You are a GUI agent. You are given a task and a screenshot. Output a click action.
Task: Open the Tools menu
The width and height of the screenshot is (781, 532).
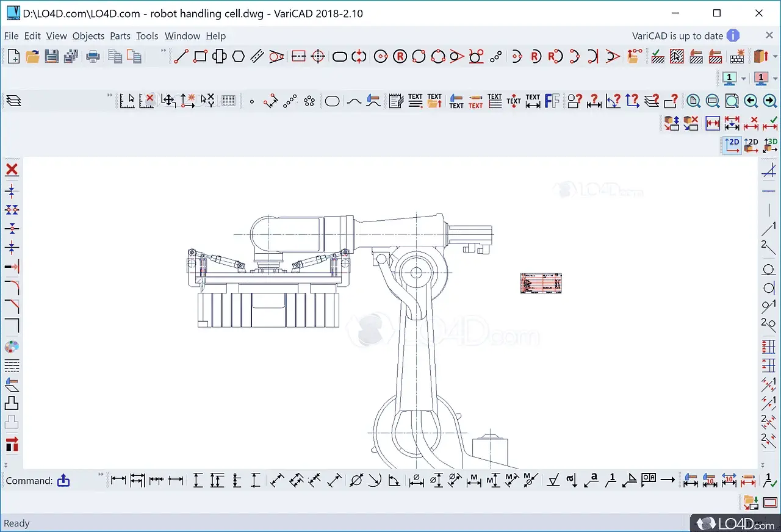point(147,36)
